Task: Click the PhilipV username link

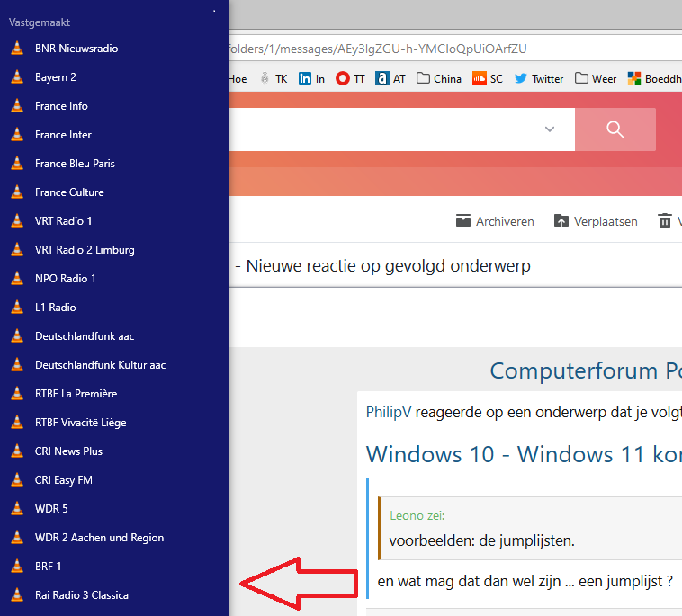Action: point(389,412)
